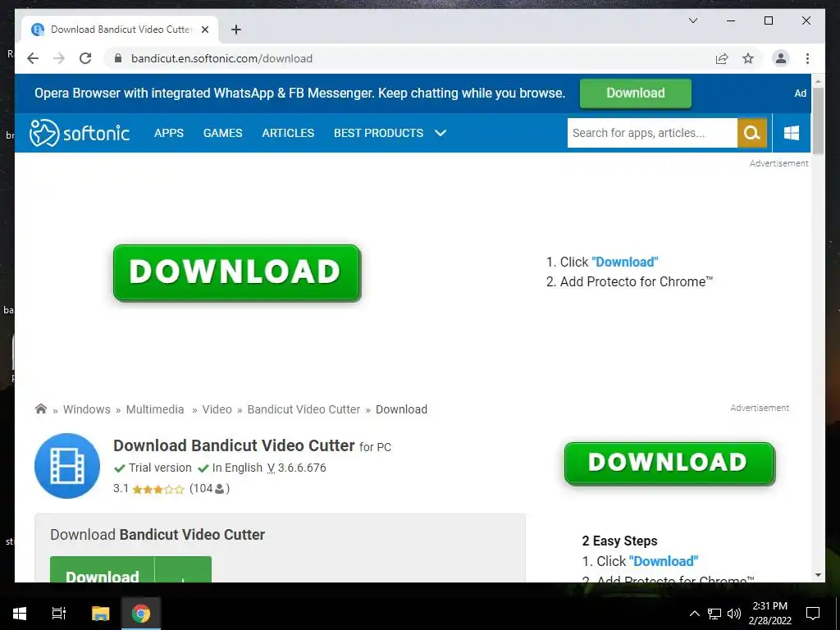Open tab search chevron in title bar
The image size is (840, 630).
[692, 21]
